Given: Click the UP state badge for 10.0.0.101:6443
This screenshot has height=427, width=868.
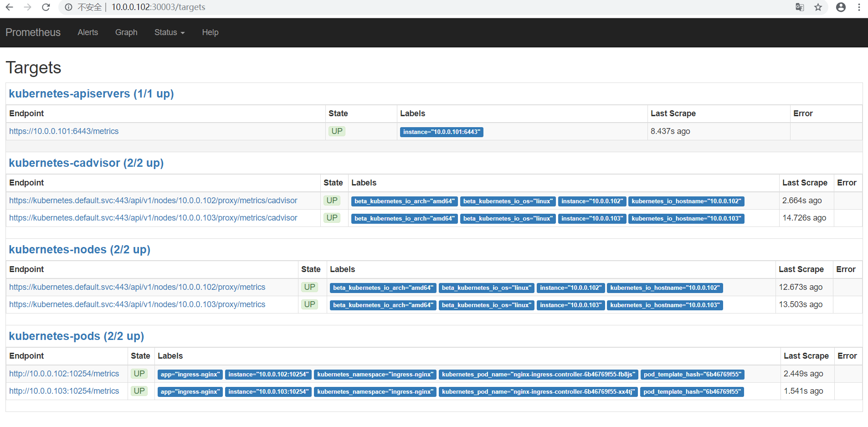Looking at the screenshot, I should [x=337, y=131].
